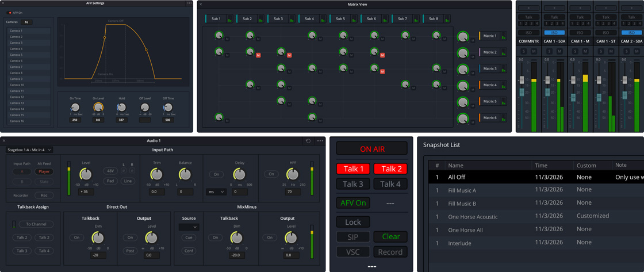The width and height of the screenshot is (644, 272).
Task: Click the Sub 1 meter icon in Matrix View
Action: tap(229, 19)
